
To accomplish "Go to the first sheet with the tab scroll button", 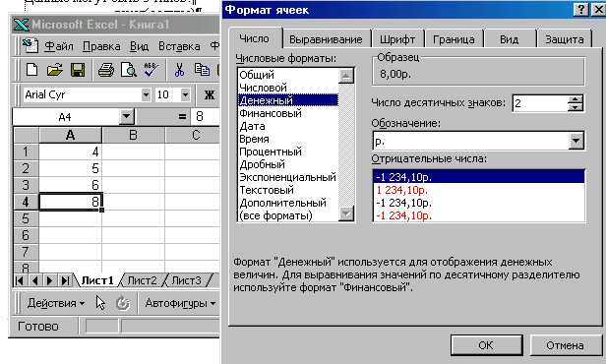I will click(19, 280).
